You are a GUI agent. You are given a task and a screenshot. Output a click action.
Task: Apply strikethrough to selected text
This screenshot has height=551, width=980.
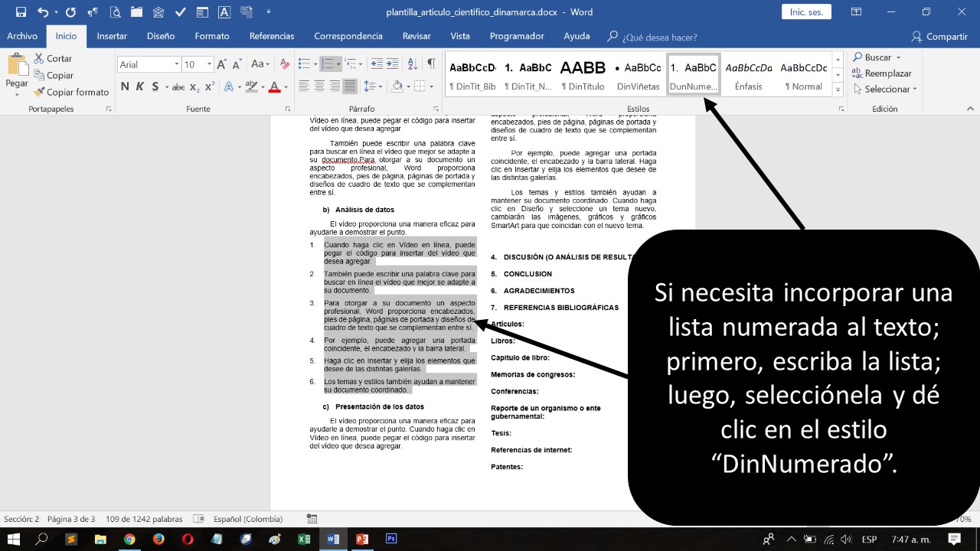178,86
